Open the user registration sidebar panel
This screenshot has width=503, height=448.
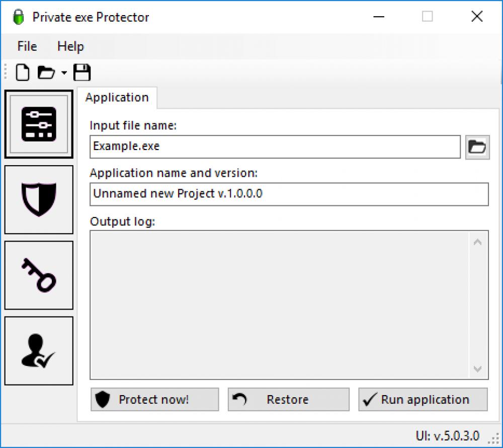tap(39, 350)
